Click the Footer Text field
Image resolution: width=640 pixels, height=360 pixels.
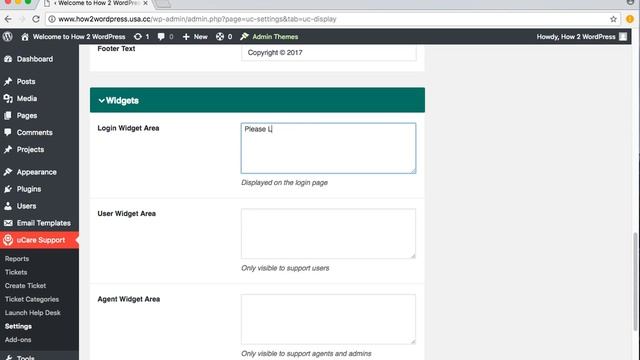328,53
